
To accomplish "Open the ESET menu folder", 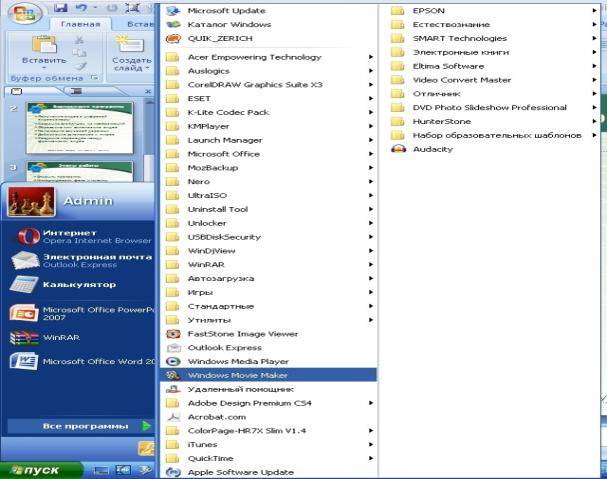I will point(268,98).
